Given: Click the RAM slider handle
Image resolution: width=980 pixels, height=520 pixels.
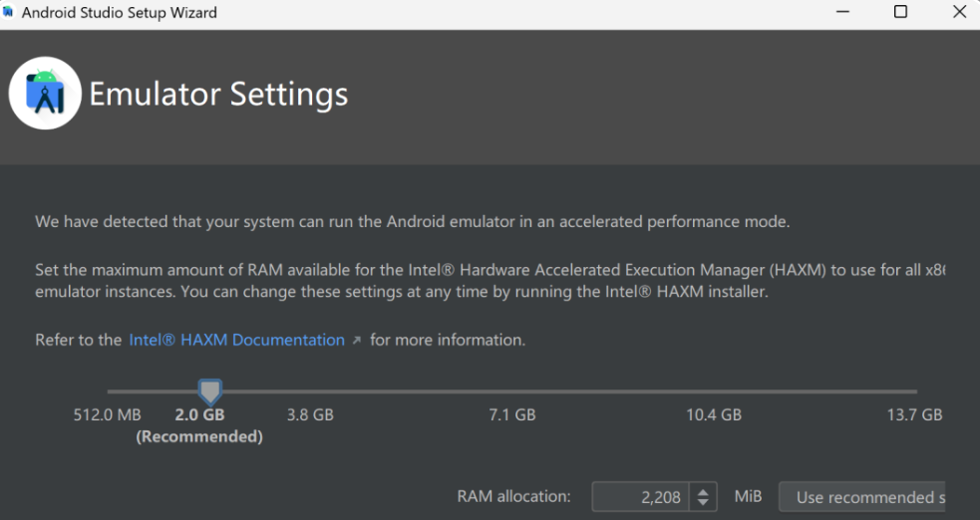Looking at the screenshot, I should click(209, 390).
